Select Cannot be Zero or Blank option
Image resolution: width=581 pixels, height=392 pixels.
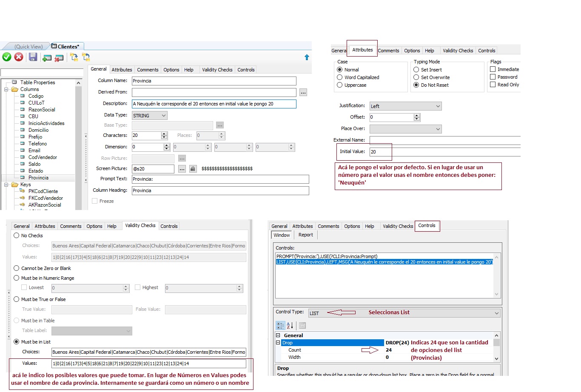17,268
